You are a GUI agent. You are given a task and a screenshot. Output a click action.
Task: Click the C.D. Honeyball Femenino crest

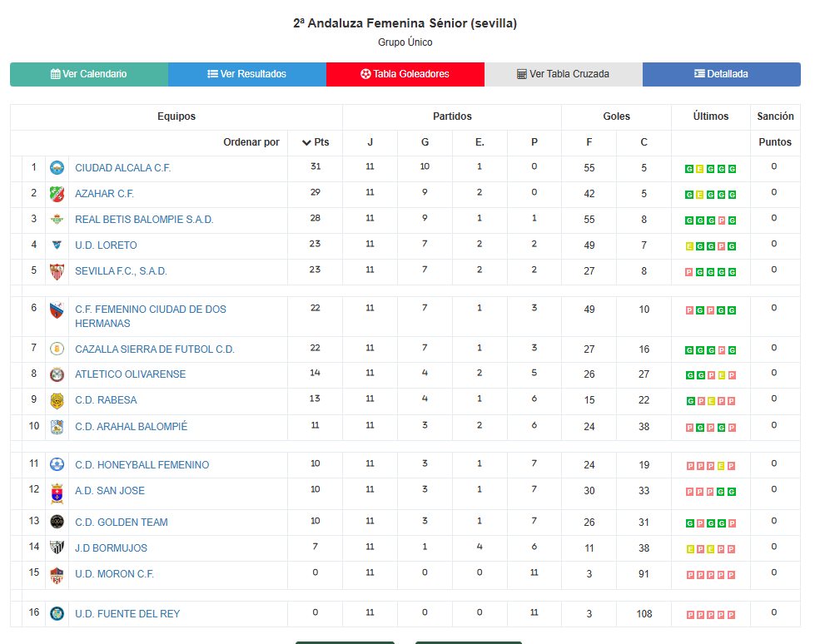point(57,465)
